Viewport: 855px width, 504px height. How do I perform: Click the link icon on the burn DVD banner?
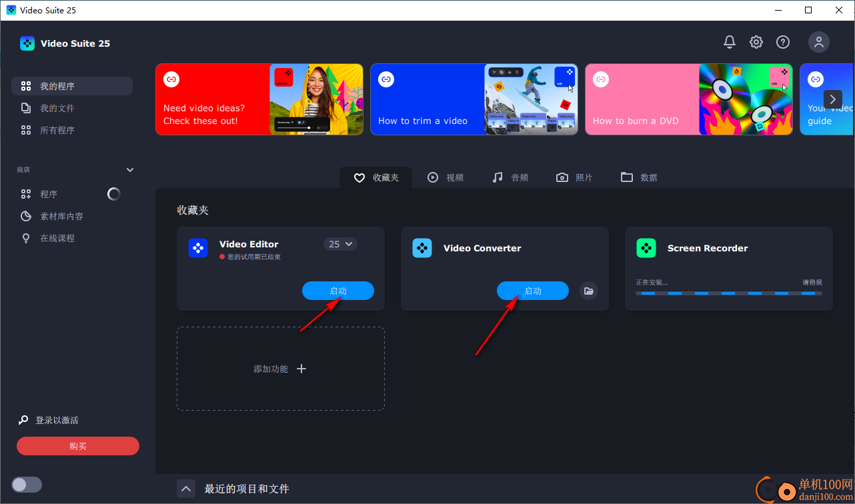tap(601, 79)
